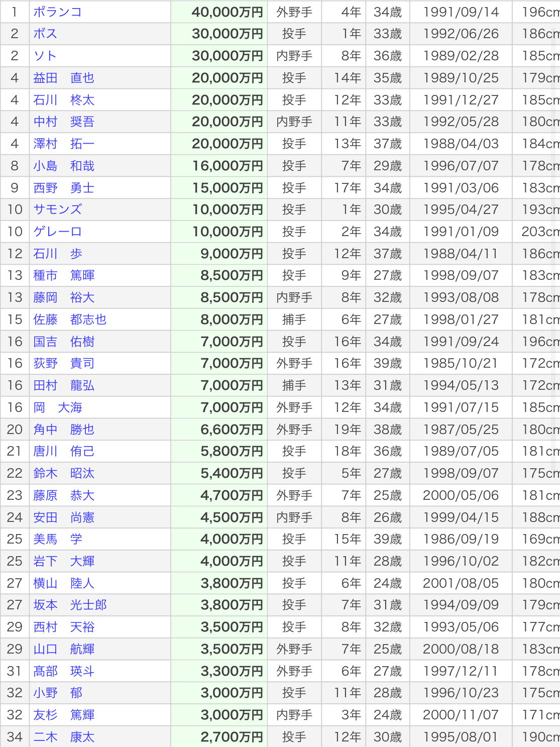Select the 益田 直也 link
Screen dimensions: 560x747
[64, 78]
